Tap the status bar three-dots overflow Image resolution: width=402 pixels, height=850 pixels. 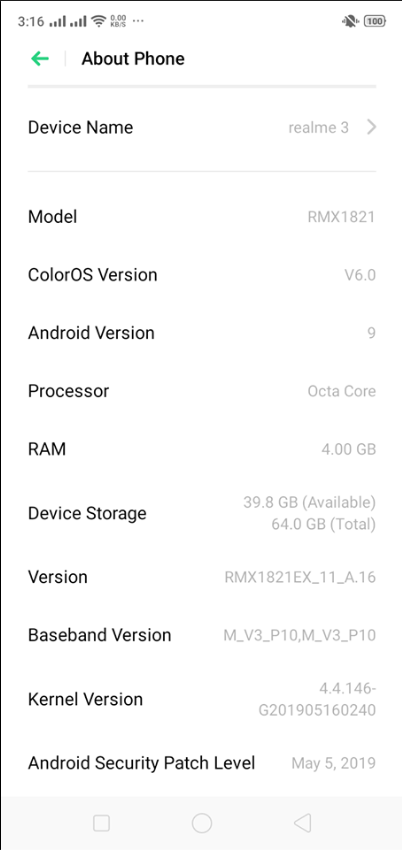(x=138, y=21)
